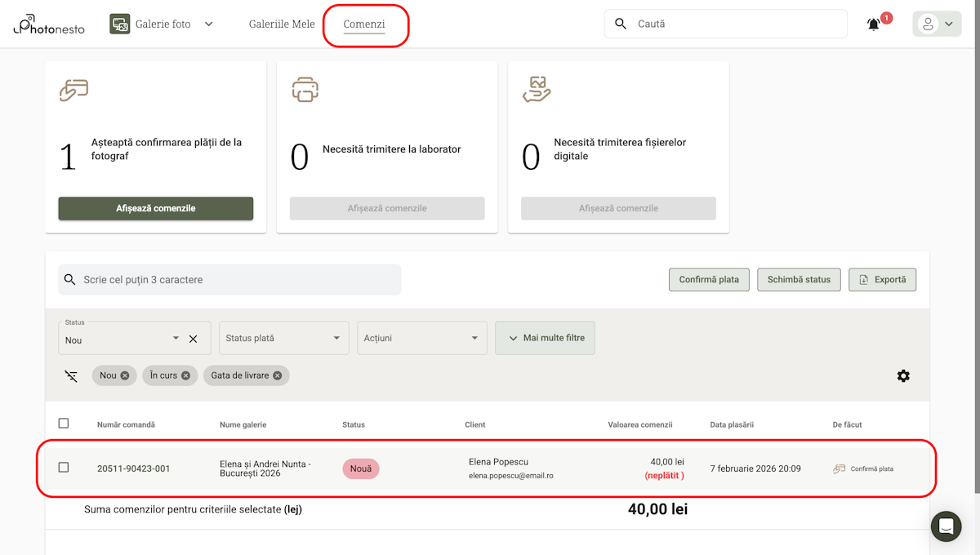Click the Exportă button
This screenshot has width=980, height=555.
pyautogui.click(x=882, y=279)
